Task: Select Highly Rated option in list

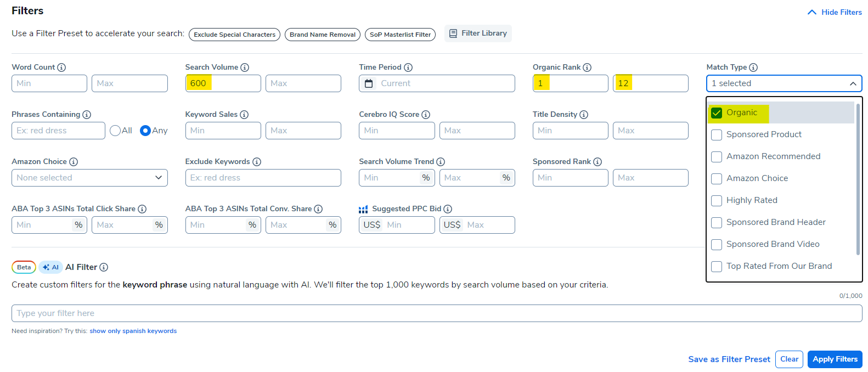Action: click(x=717, y=201)
